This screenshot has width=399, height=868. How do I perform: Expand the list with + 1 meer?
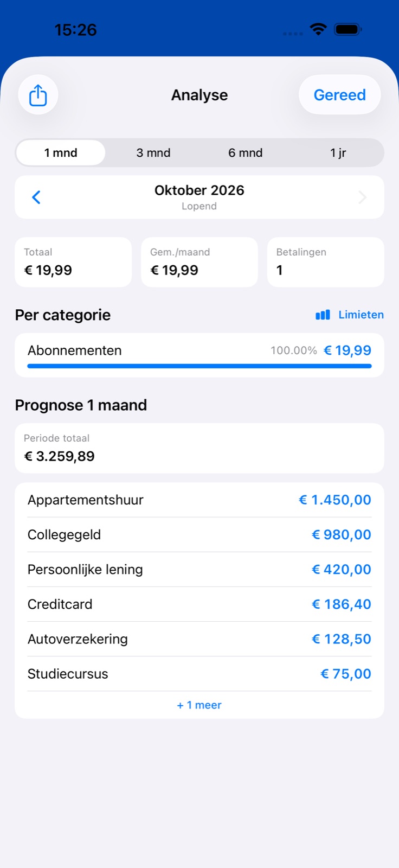pyautogui.click(x=200, y=705)
